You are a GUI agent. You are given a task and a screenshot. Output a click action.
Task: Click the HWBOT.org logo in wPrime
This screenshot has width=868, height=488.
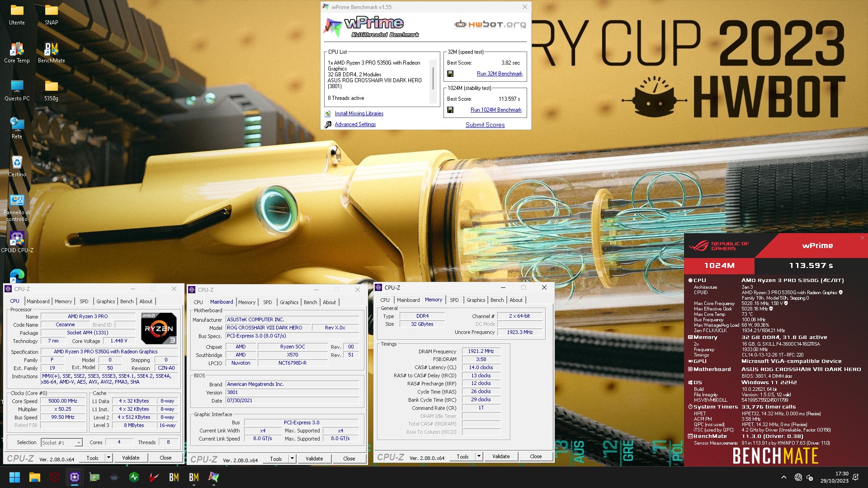[490, 24]
